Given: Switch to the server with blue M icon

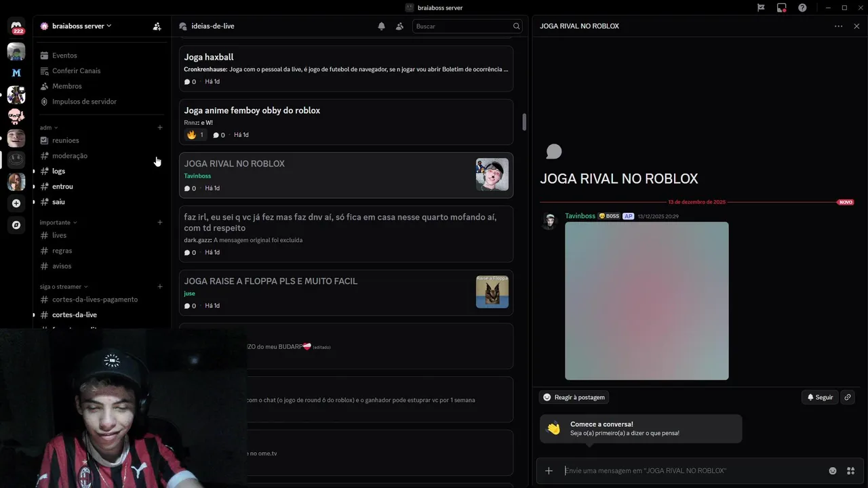Looking at the screenshot, I should [x=17, y=73].
